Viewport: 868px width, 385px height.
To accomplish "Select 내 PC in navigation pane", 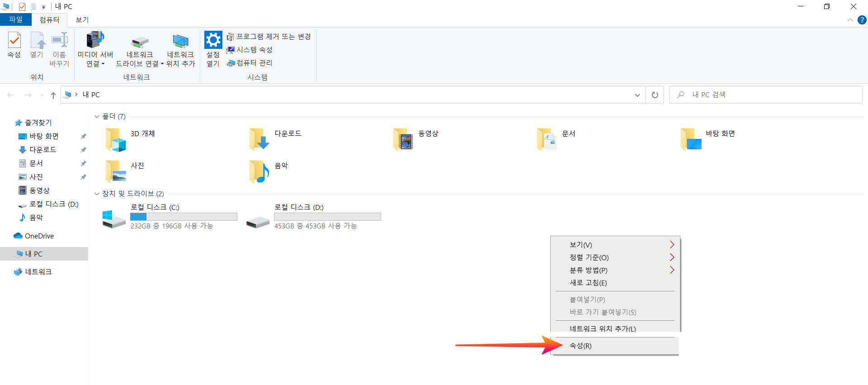I will pos(44,254).
